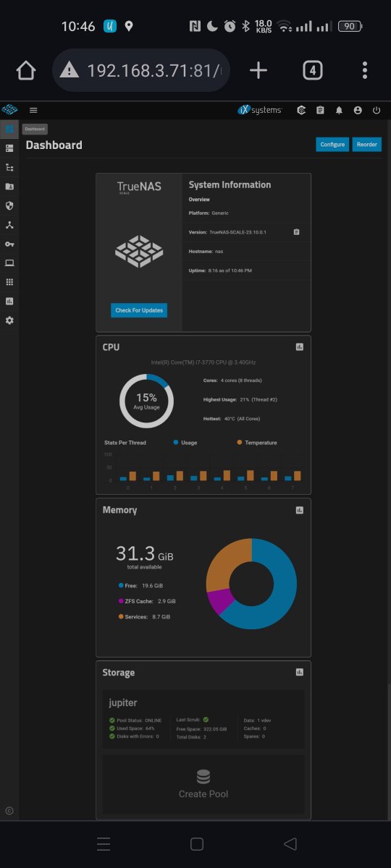Click the Hostname nas text
The image size is (391, 868).
206,251
